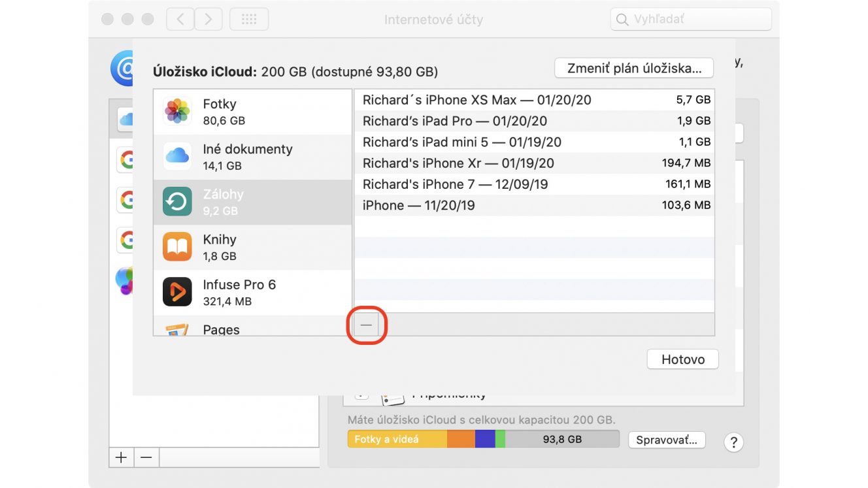868x488 pixels.
Task: Click the green storage bar segment
Action: pos(500,439)
